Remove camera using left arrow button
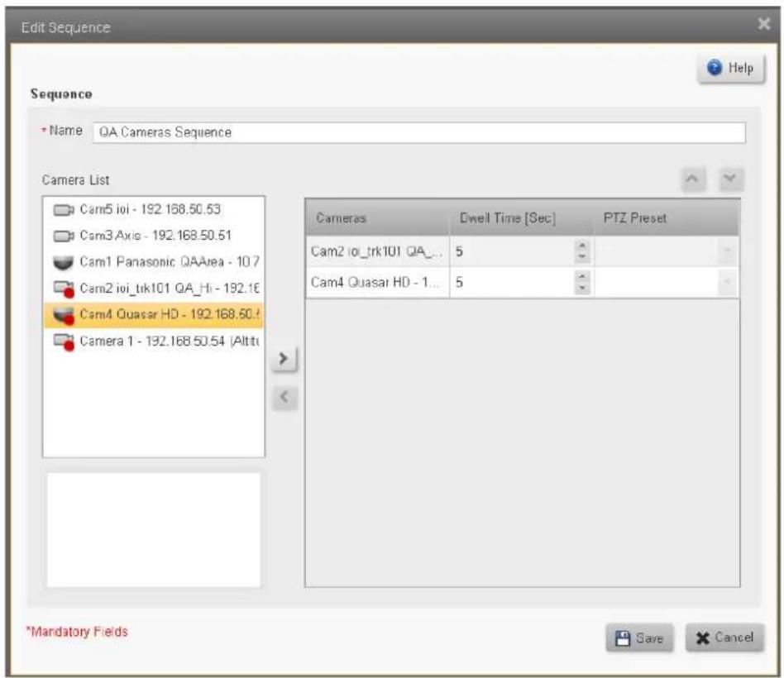Image resolution: width=784 pixels, height=678 pixels. click(284, 398)
